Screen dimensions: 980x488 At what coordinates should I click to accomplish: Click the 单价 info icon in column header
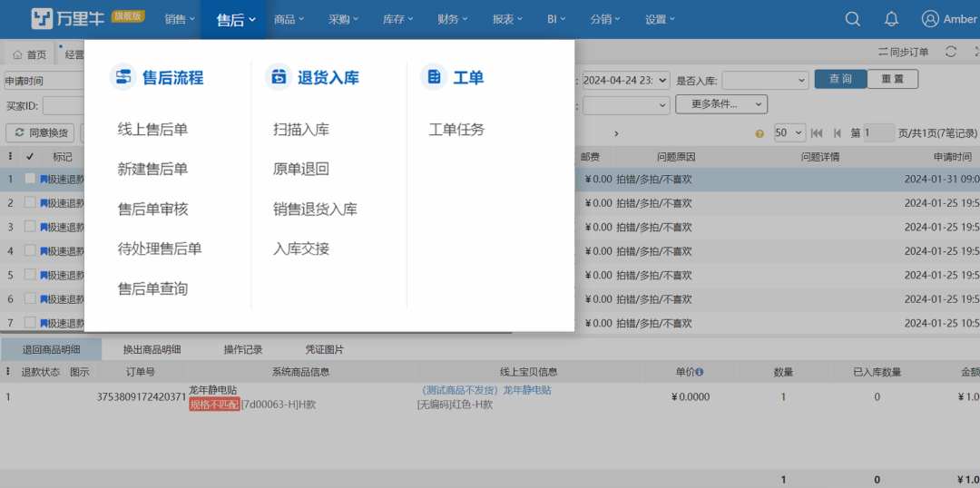[x=700, y=372]
